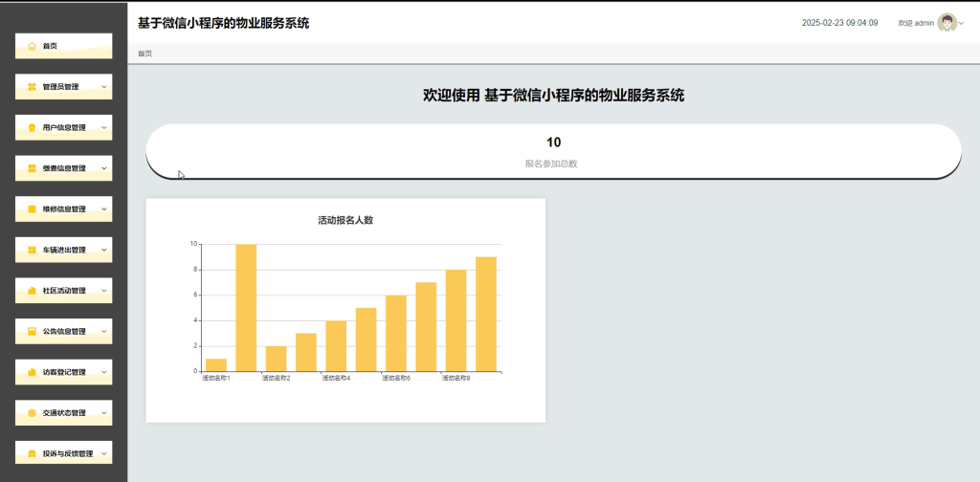Image resolution: width=980 pixels, height=482 pixels.
Task: Click the admin avatar picture
Action: 947,23
